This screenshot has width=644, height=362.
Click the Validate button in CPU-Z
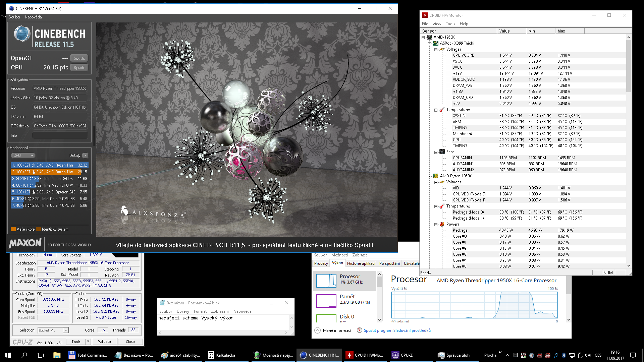[104, 342]
